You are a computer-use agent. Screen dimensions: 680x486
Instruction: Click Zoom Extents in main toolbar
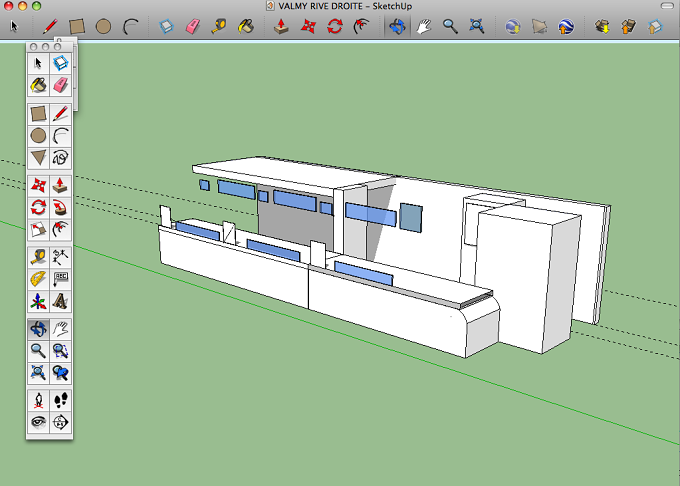click(x=477, y=26)
